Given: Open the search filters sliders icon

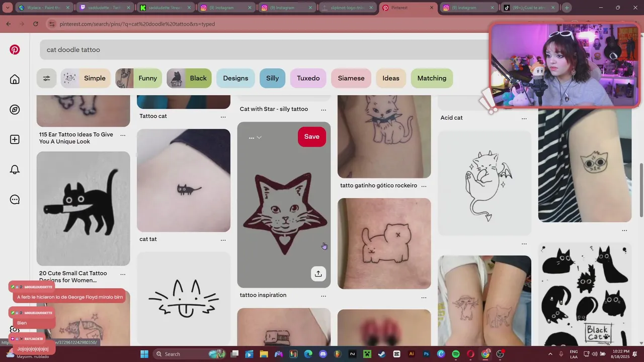Looking at the screenshot, I should coord(46,78).
